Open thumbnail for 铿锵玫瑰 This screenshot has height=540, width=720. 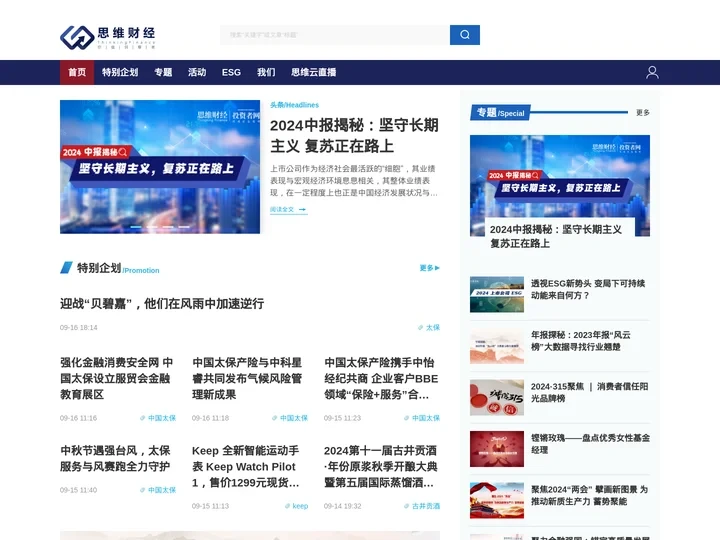(x=497, y=449)
